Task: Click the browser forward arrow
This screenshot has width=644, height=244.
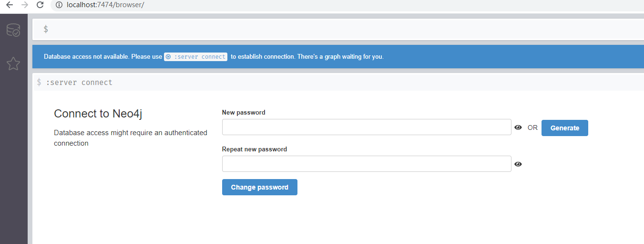Action: pyautogui.click(x=25, y=5)
